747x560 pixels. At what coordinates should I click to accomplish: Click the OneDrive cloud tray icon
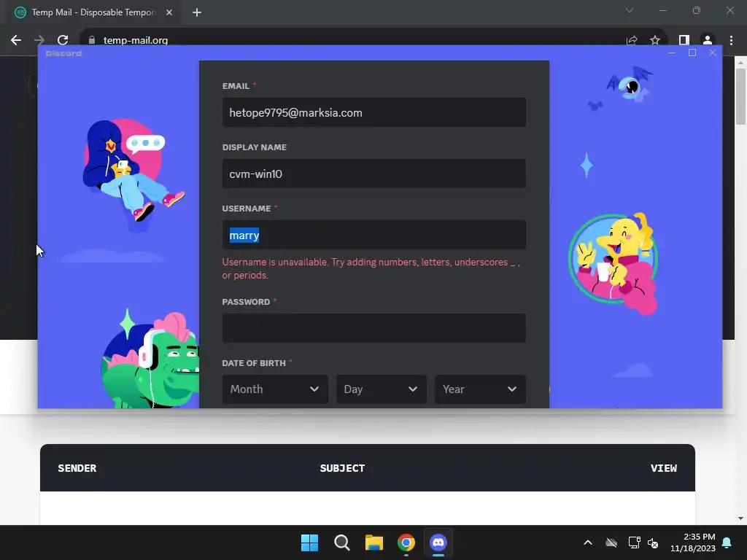(x=611, y=542)
